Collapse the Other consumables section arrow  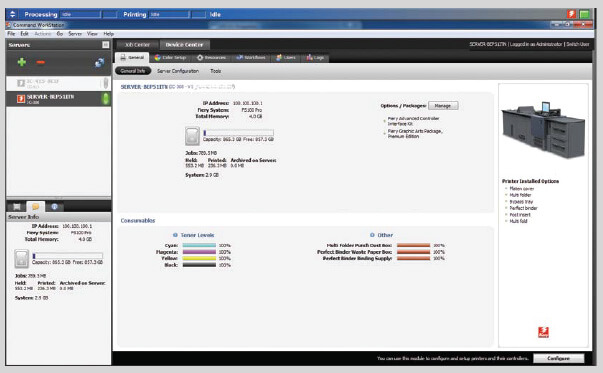click(x=372, y=235)
